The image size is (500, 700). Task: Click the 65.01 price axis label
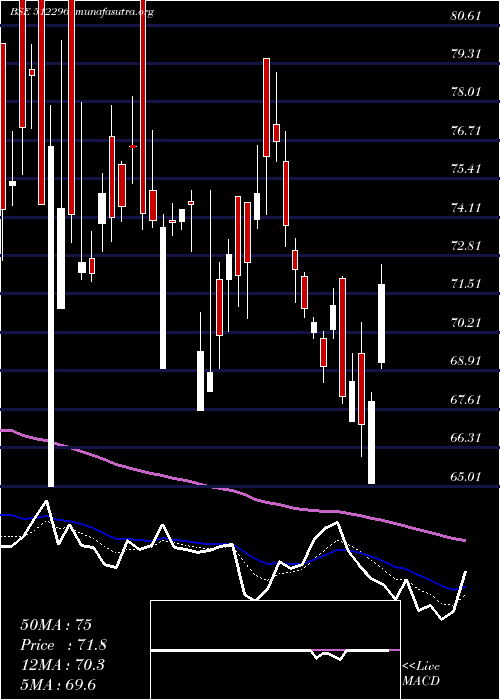click(466, 476)
